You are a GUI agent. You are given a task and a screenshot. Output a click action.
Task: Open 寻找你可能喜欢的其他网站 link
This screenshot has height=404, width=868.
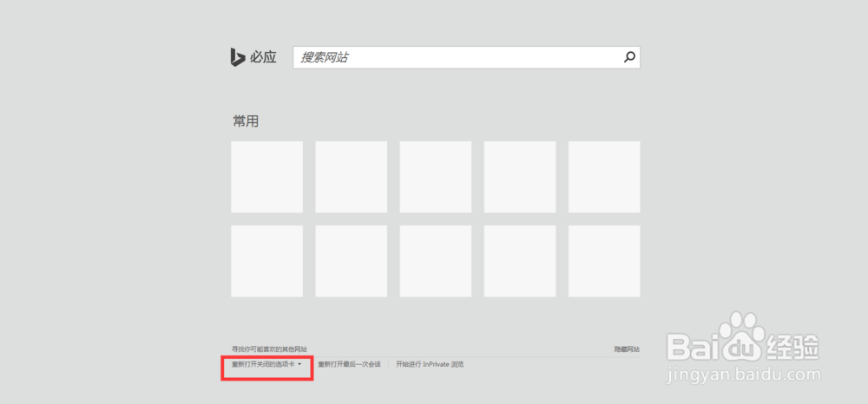(269, 349)
